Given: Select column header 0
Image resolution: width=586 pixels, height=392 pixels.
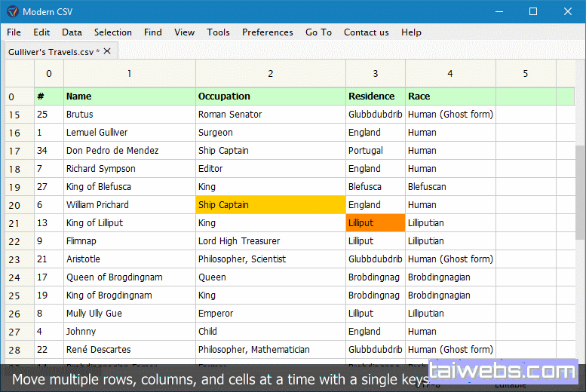Looking at the screenshot, I should click(x=49, y=74).
